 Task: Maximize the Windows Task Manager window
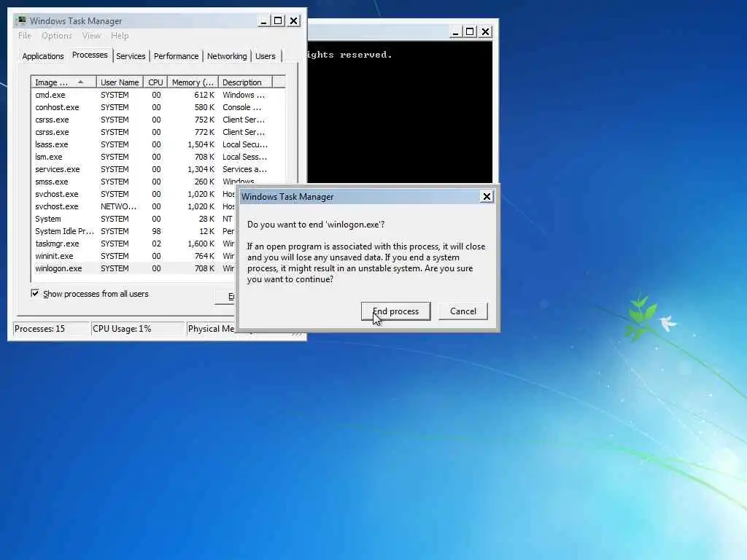(278, 21)
